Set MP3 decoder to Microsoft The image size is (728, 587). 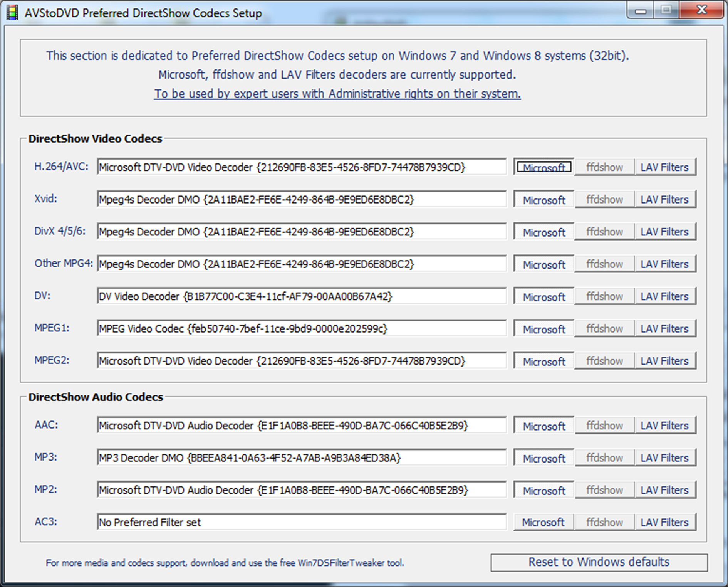click(544, 458)
